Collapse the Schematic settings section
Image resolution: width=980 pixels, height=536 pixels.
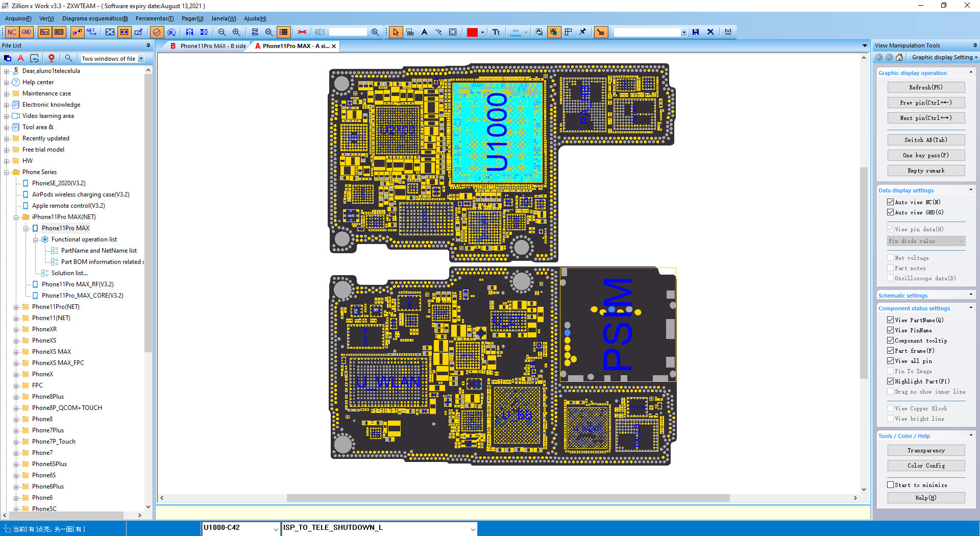click(x=971, y=295)
